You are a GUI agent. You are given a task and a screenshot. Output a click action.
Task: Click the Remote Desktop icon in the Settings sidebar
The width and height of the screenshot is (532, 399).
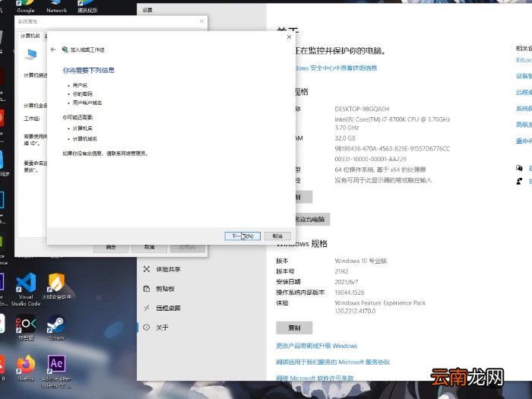(x=147, y=308)
